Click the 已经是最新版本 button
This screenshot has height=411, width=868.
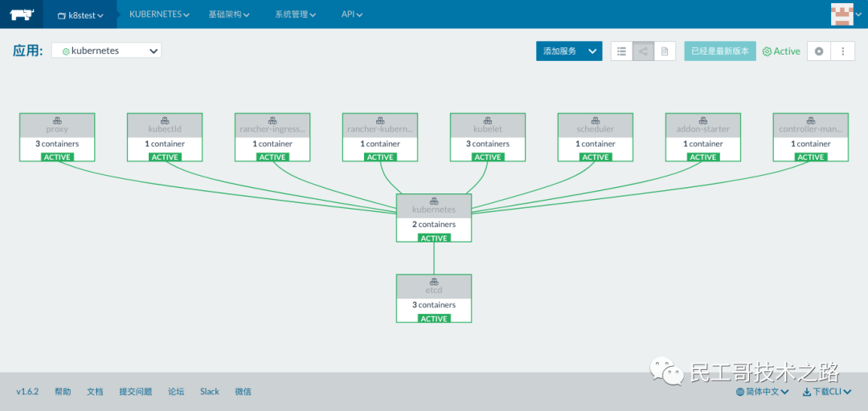pyautogui.click(x=719, y=51)
